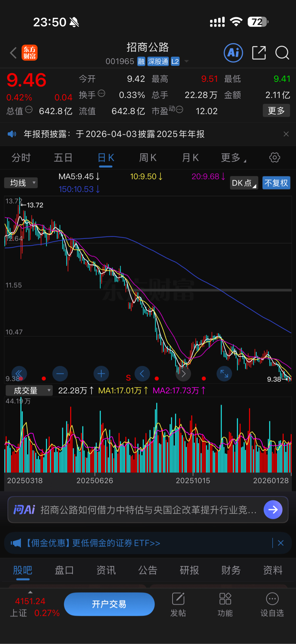Screen dimensions: 296x644
Task: Select the 周K tab
Action: click(x=148, y=158)
